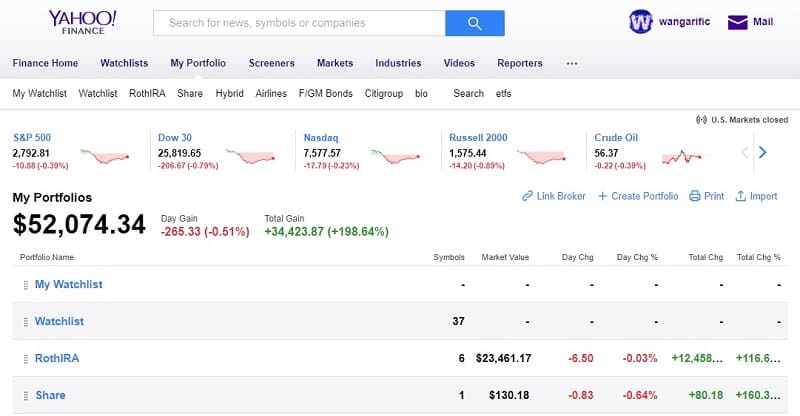The image size is (800, 416).
Task: Click the wangarific profile avatar
Action: point(641,22)
